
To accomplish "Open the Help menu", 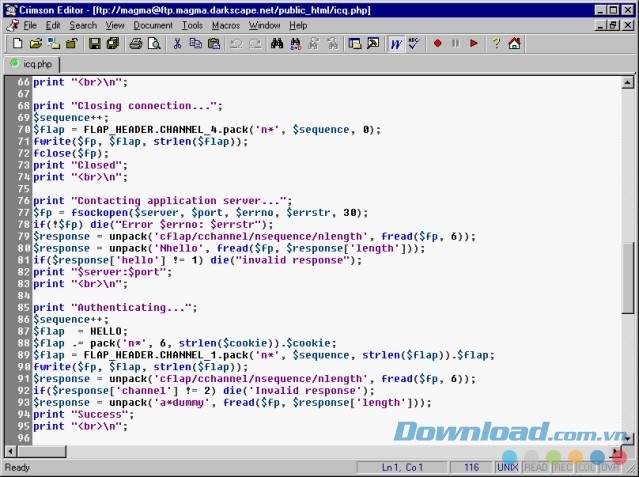I will 298,25.
